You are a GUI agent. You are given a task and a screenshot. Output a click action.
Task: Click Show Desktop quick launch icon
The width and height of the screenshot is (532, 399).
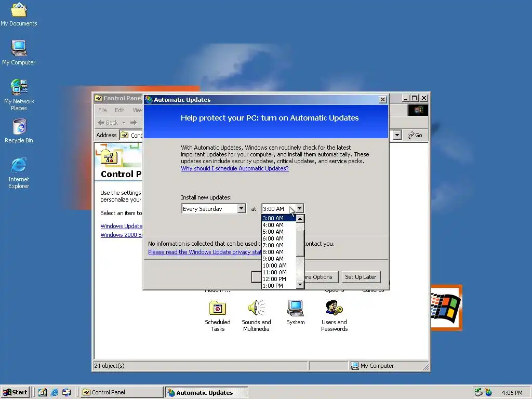point(43,392)
